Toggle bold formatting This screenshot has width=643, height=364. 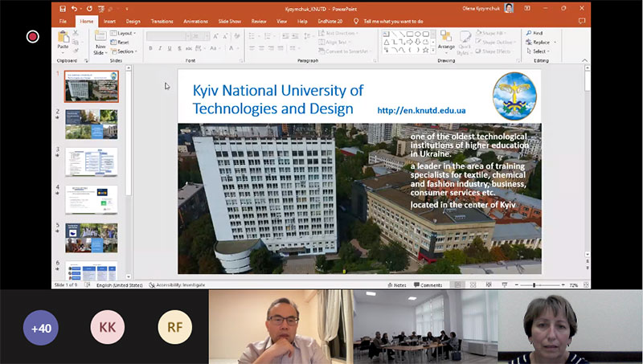(150, 48)
